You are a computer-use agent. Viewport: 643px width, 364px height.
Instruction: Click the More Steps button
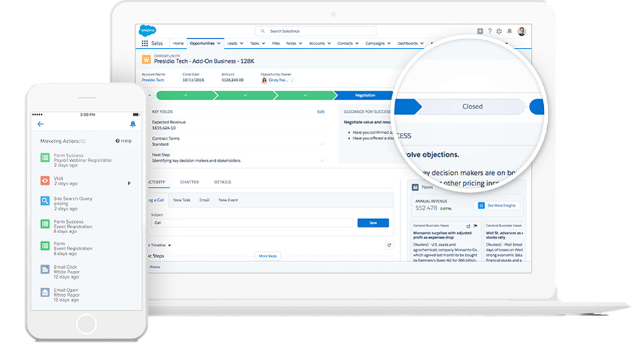[x=267, y=255]
